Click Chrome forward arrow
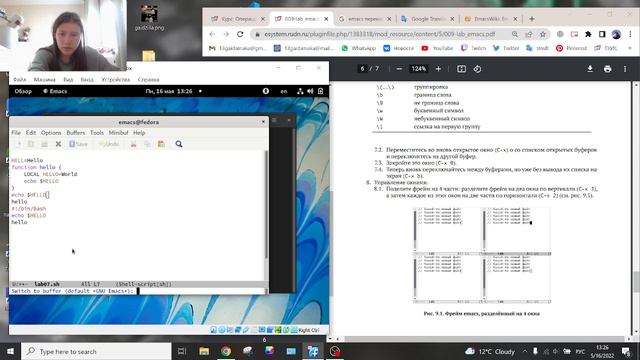 point(226,34)
